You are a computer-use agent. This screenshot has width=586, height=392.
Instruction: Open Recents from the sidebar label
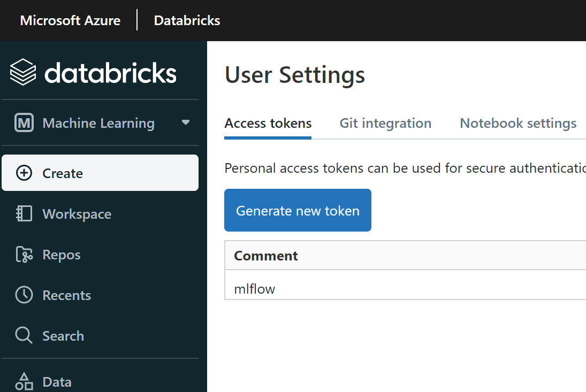coord(67,296)
